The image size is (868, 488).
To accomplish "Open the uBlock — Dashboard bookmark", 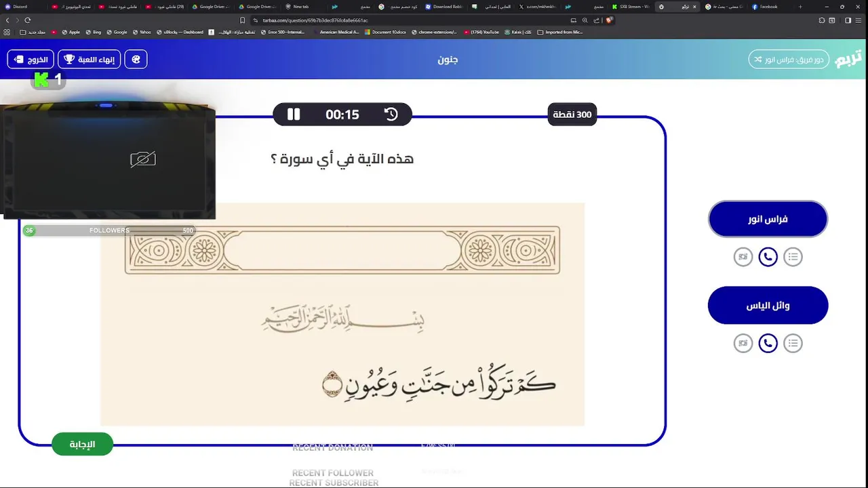I will tap(180, 32).
